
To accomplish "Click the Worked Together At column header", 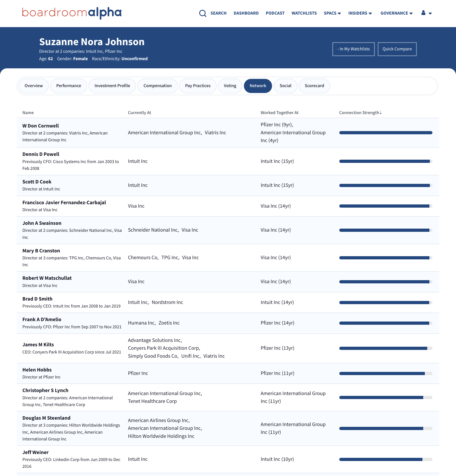I will click(280, 113).
